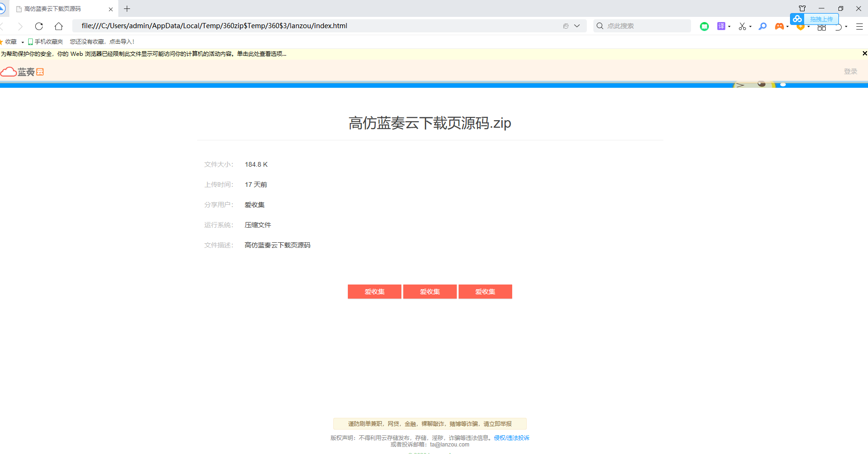
Task: Dismiss the security warning bar with X
Action: [864, 54]
